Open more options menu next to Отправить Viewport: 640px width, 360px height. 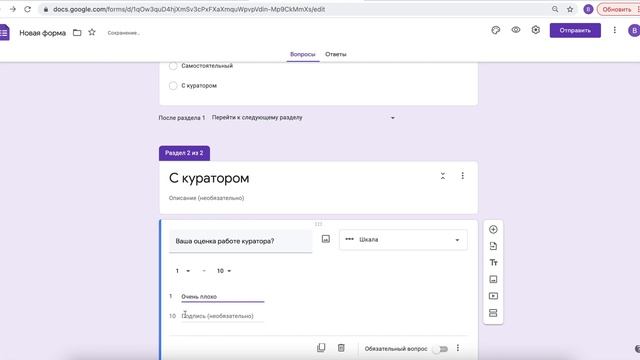tap(614, 30)
